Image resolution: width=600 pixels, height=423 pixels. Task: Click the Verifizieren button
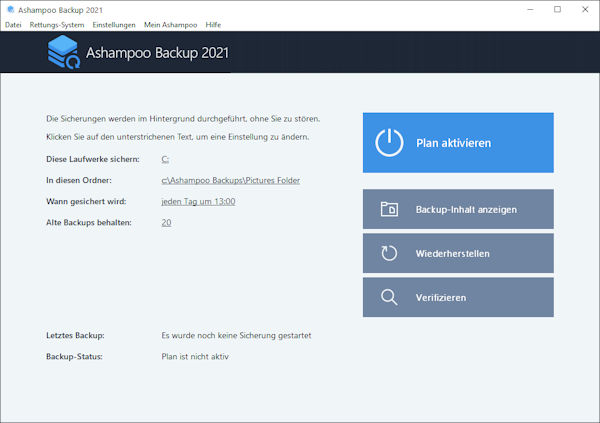(458, 297)
